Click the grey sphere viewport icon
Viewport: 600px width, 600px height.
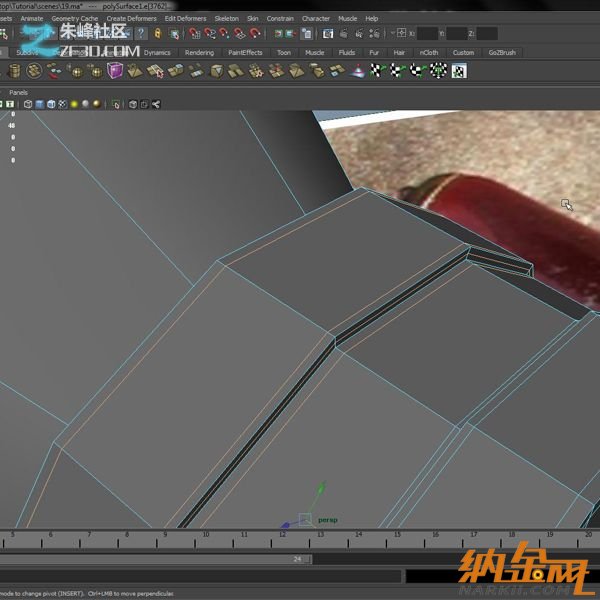(x=85, y=104)
